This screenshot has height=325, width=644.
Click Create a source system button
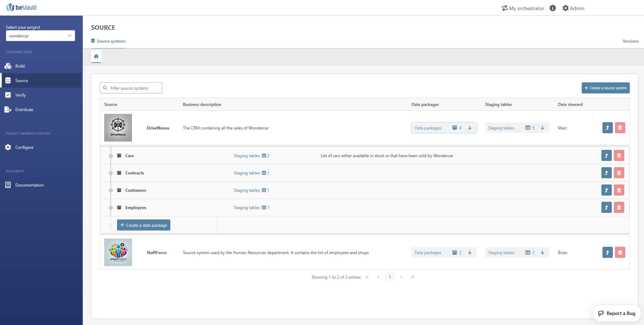(x=605, y=88)
